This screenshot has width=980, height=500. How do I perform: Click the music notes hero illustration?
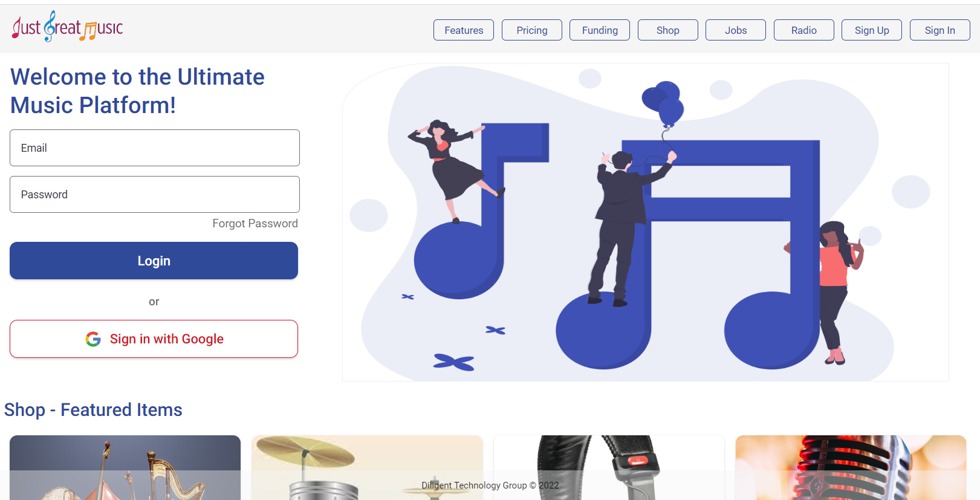pos(646,222)
